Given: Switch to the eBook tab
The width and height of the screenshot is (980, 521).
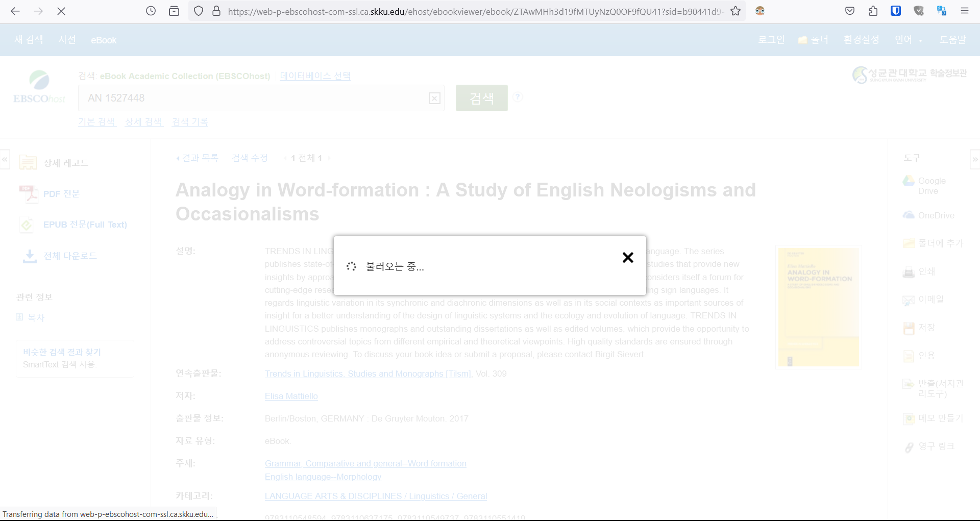Looking at the screenshot, I should coord(104,40).
